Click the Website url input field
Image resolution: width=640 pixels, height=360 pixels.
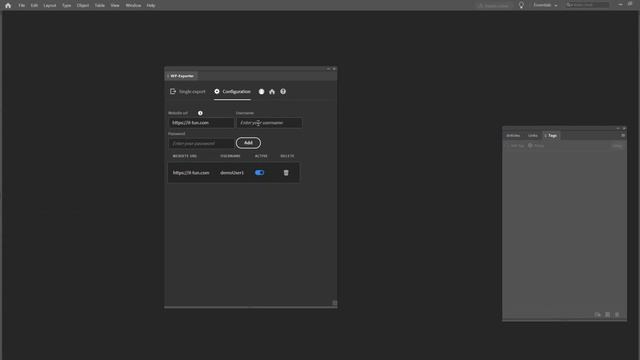click(x=201, y=122)
